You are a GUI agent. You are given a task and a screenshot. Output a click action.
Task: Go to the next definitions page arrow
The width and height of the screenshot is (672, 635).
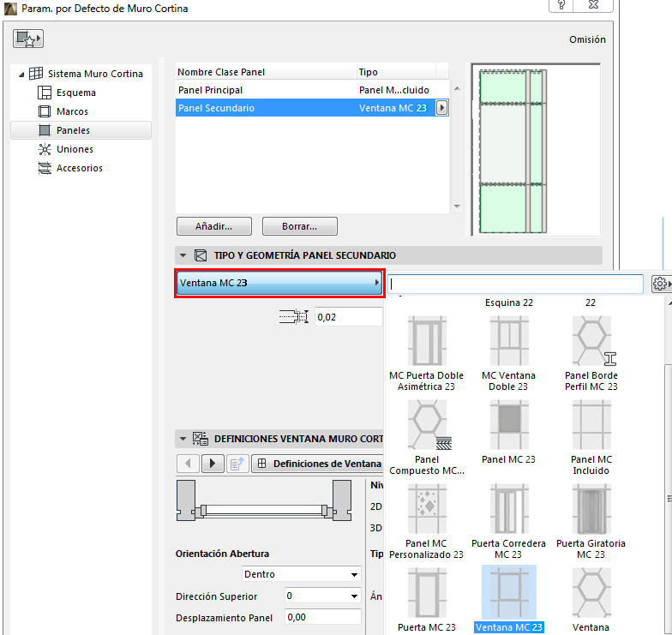213,464
